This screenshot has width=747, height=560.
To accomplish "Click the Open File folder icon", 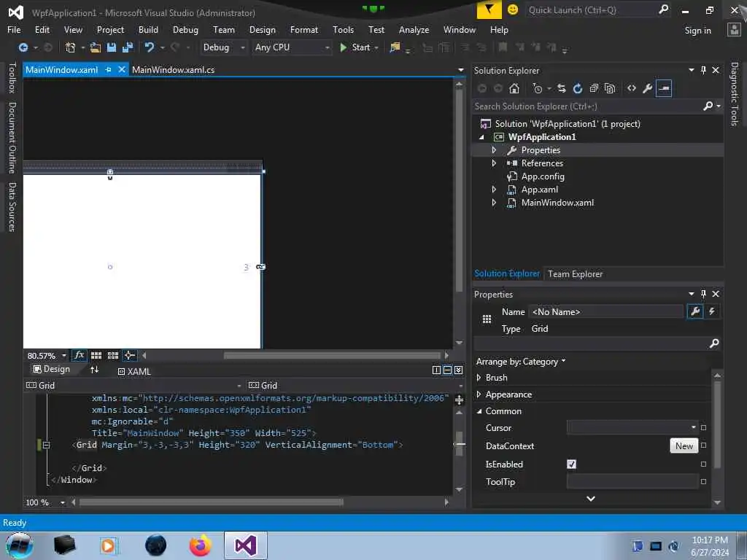I will pyautogui.click(x=96, y=47).
